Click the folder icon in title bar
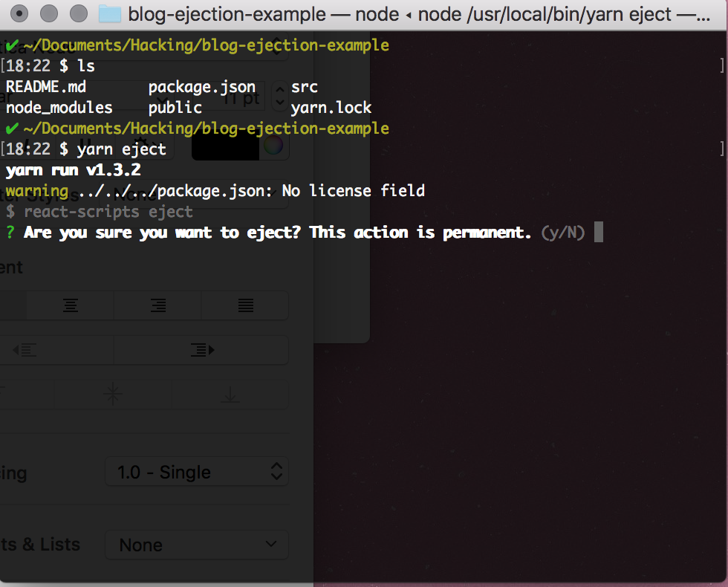Viewport: 728px width, 587px height. click(x=110, y=14)
